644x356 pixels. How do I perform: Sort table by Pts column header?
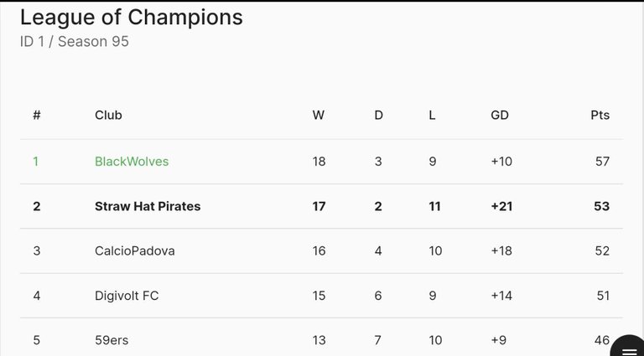[600, 116]
